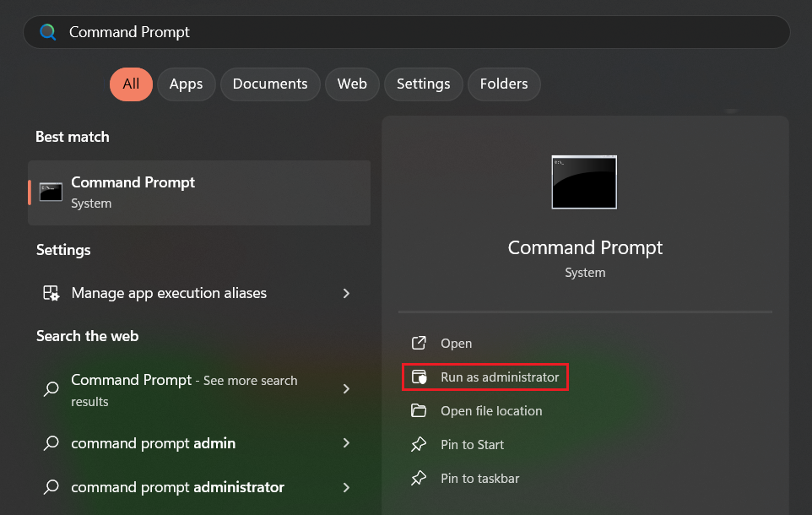The height and width of the screenshot is (515, 812).
Task: Click the All results filter pill
Action: [x=131, y=84]
